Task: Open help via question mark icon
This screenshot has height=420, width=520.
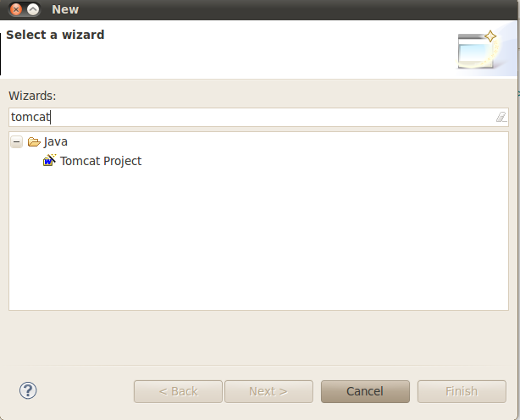Action: [28, 390]
